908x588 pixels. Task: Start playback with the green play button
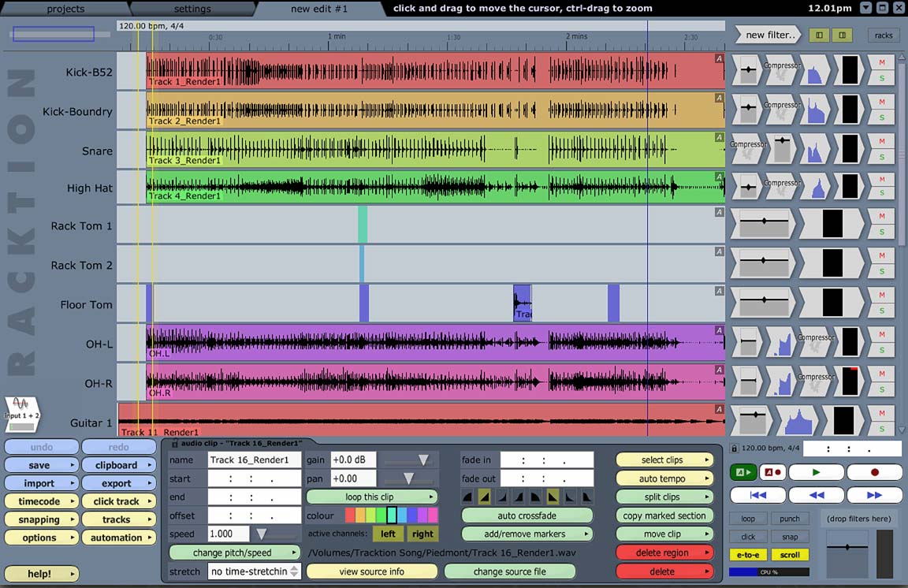coord(815,472)
